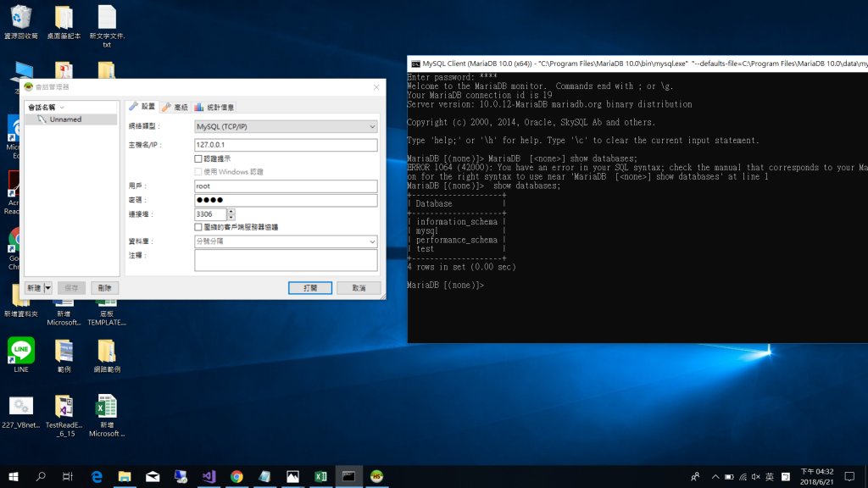This screenshot has height=488, width=868.
Task: Launch Microsoft Edge from taskbar
Action: 97,476
